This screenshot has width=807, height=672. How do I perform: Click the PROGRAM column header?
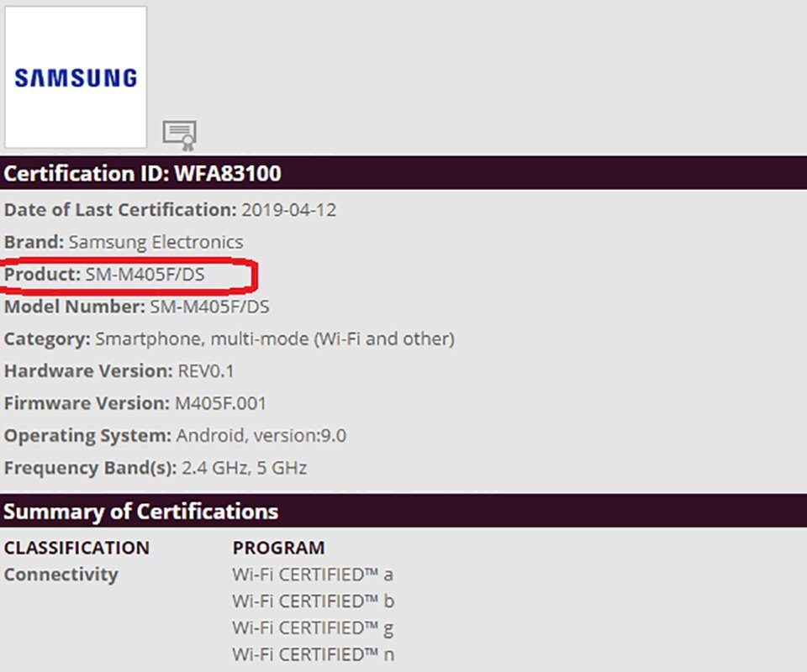pos(278,548)
